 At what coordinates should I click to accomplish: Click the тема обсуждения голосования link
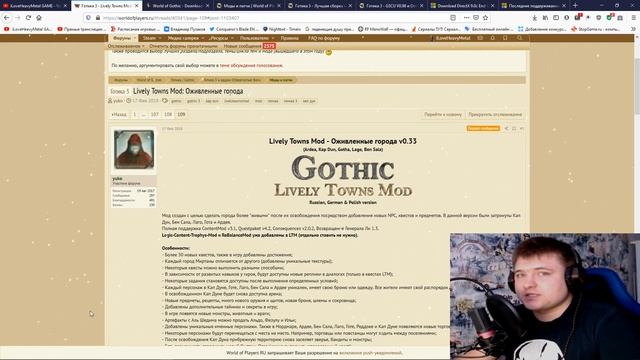click(251, 65)
